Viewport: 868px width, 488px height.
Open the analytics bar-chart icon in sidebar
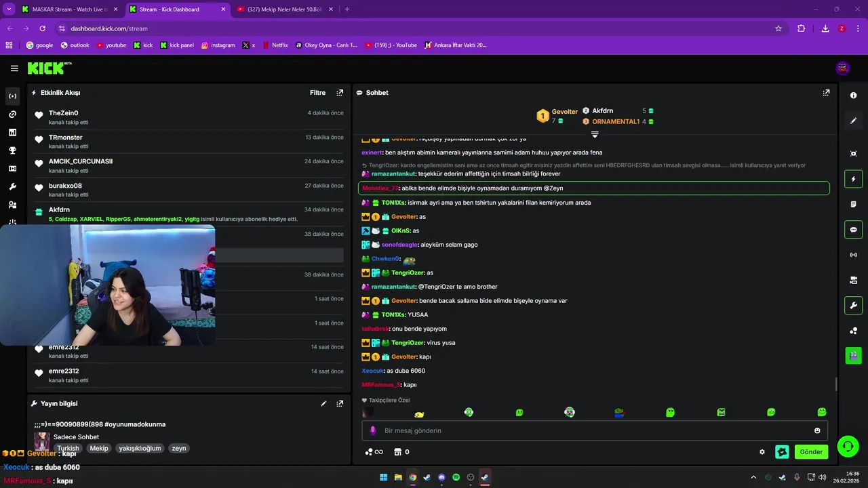(x=12, y=133)
